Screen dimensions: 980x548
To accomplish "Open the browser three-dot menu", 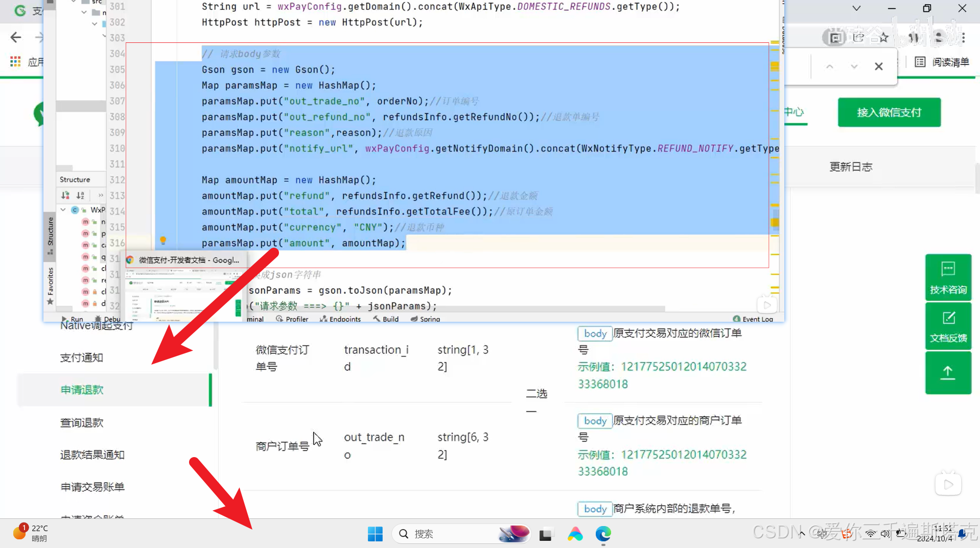I will 963,37.
